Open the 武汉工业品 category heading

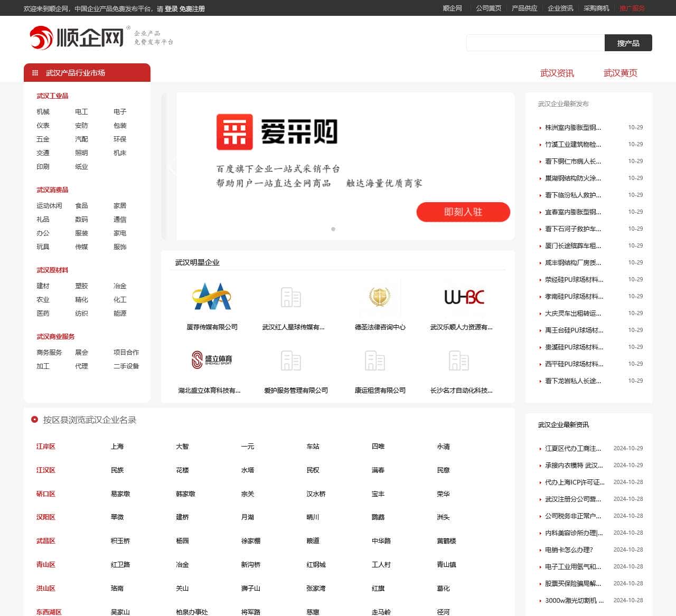tap(52, 96)
